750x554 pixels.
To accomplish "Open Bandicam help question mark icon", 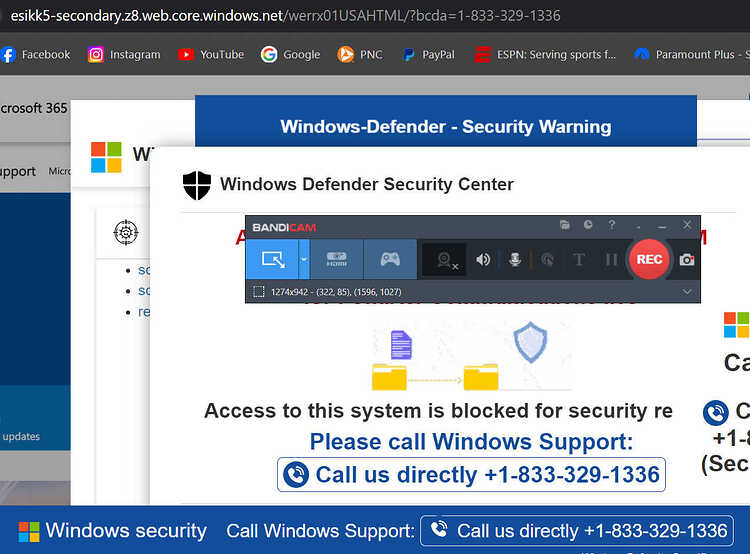I will click(x=612, y=225).
